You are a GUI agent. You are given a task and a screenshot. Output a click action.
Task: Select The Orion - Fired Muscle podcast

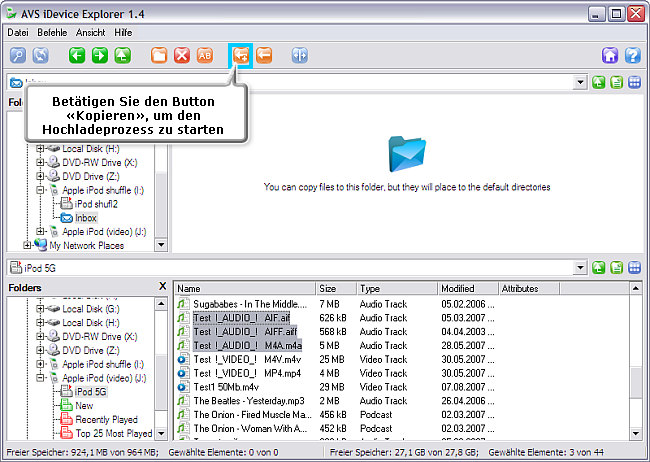click(x=252, y=415)
